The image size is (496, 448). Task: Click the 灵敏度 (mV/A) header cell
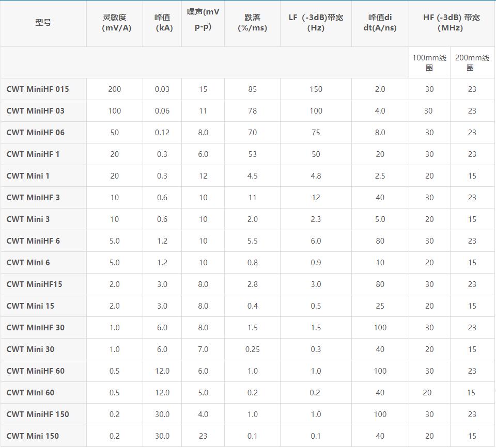pyautogui.click(x=115, y=22)
